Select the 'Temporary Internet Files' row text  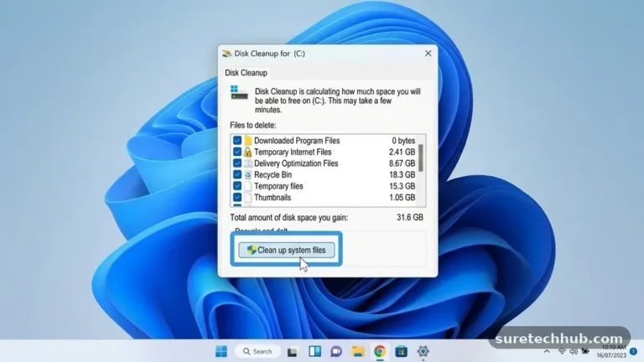pos(293,152)
